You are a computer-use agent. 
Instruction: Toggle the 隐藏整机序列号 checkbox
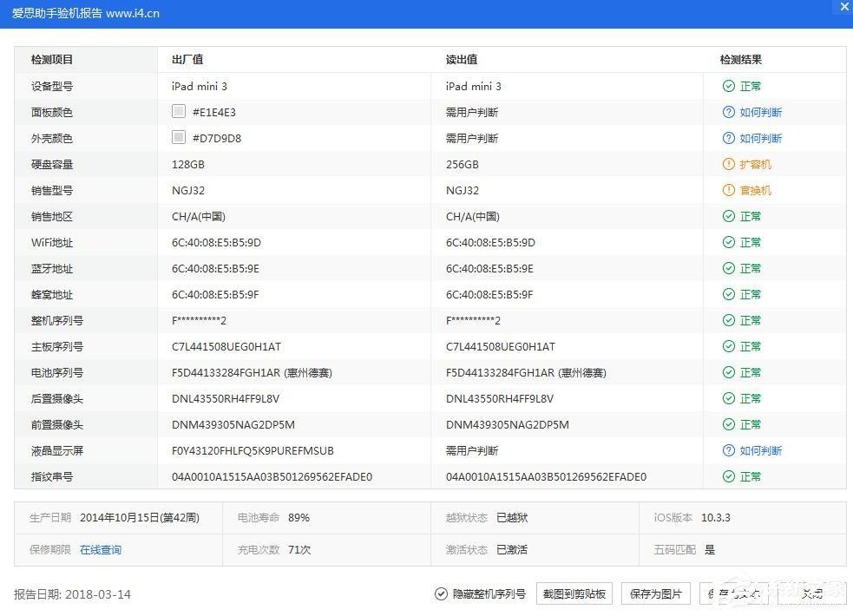(441, 593)
